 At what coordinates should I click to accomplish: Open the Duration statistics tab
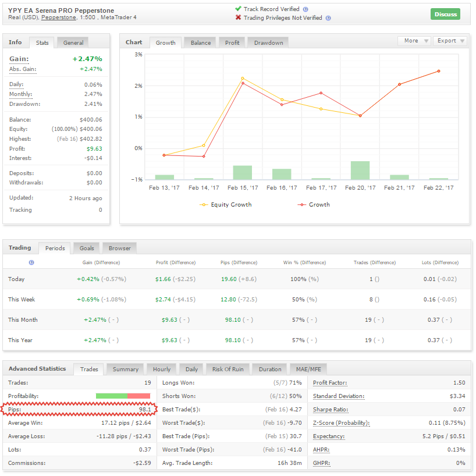point(270,369)
